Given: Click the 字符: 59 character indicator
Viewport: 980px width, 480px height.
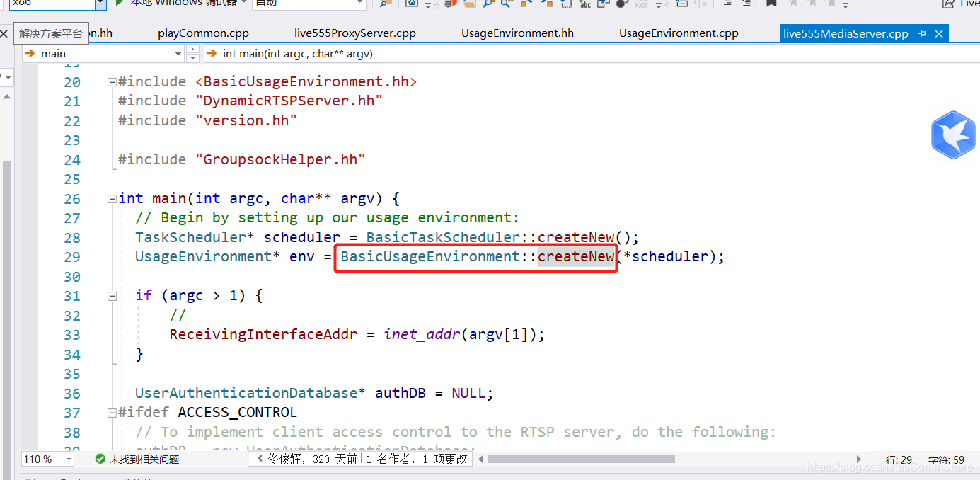Looking at the screenshot, I should click(x=947, y=459).
